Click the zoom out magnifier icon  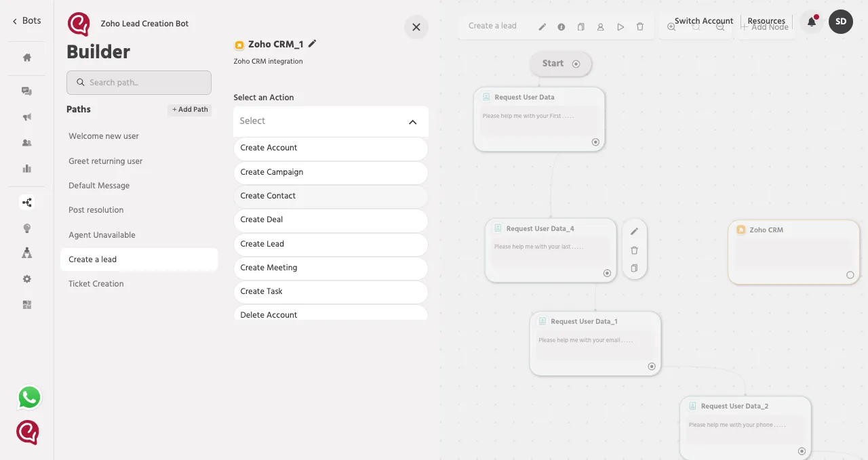[x=720, y=27]
